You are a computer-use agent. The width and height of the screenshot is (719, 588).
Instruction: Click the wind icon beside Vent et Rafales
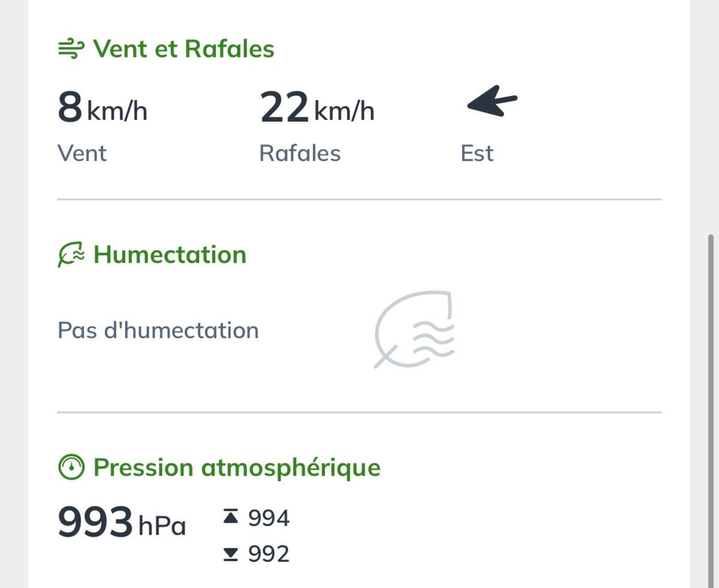(71, 49)
